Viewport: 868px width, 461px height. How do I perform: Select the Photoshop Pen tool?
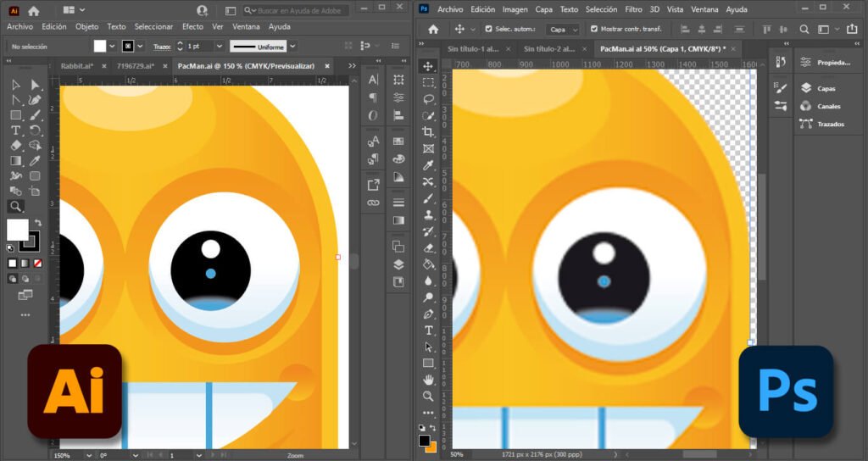pyautogui.click(x=428, y=314)
